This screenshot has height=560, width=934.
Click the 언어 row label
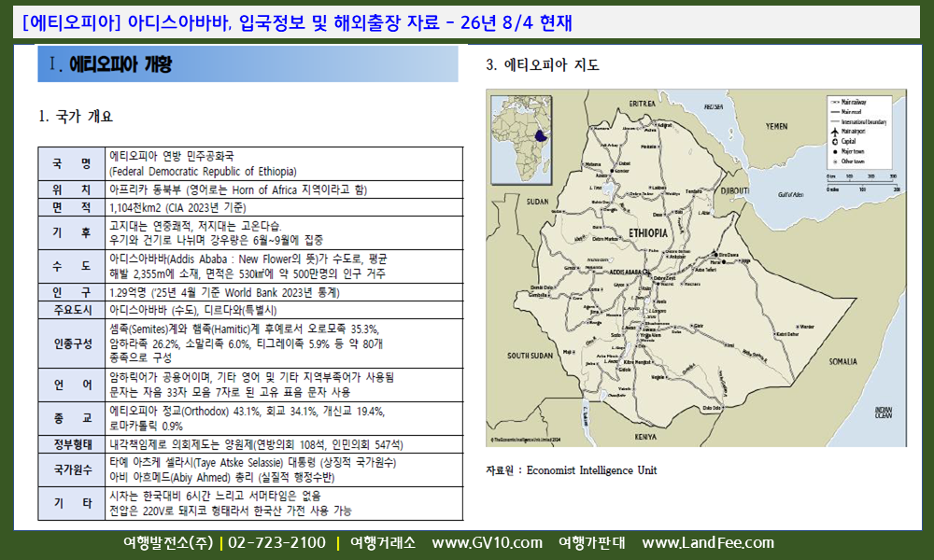pos(72,385)
